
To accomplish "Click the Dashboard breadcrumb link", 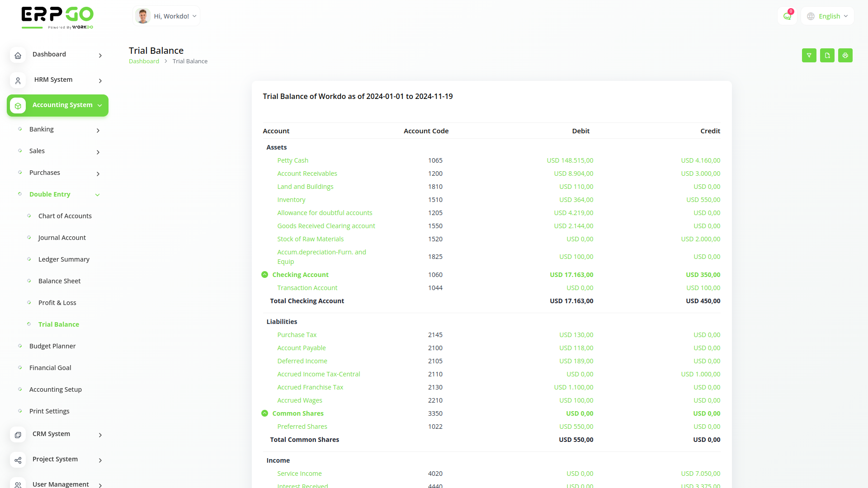I will [144, 61].
